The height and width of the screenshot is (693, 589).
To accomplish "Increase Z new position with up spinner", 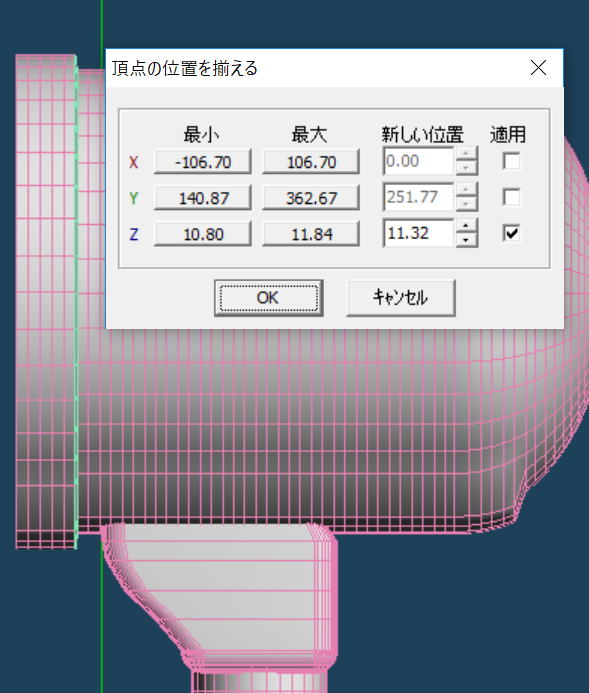I will click(466, 226).
